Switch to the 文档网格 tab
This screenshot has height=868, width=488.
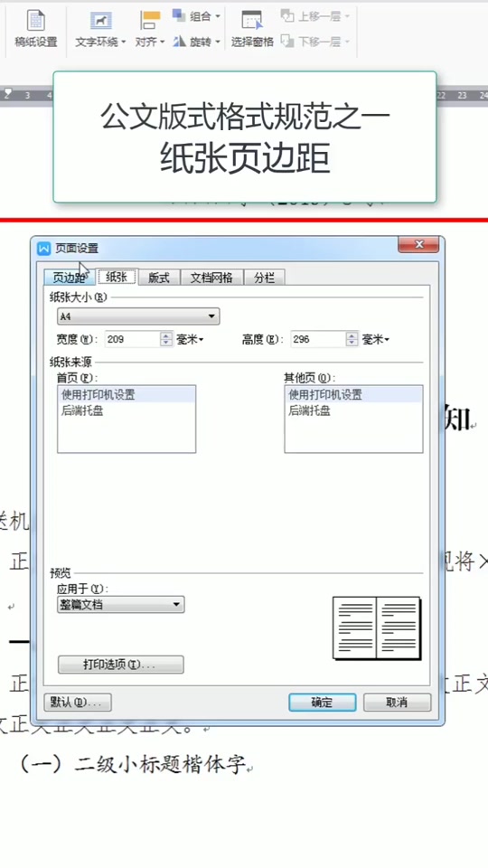[211, 278]
